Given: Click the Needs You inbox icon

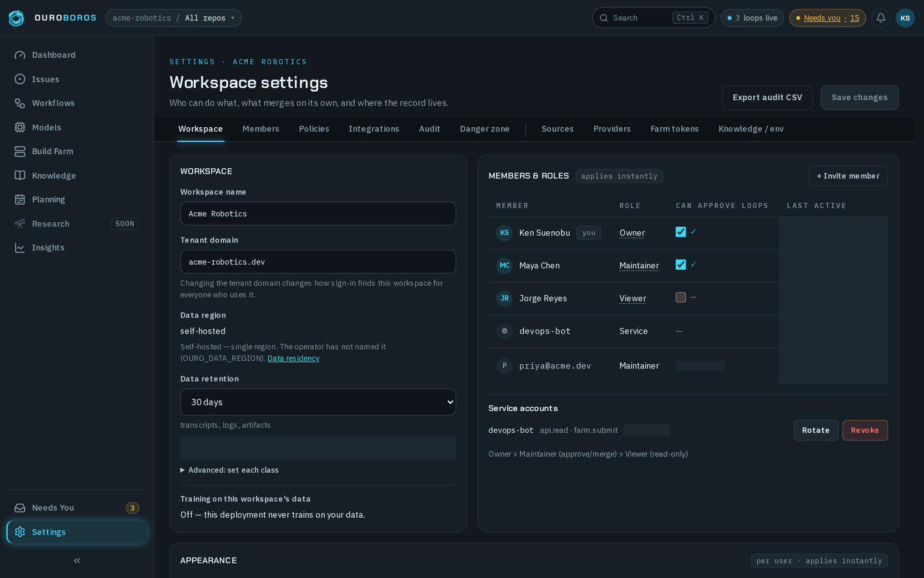Looking at the screenshot, I should (x=20, y=508).
